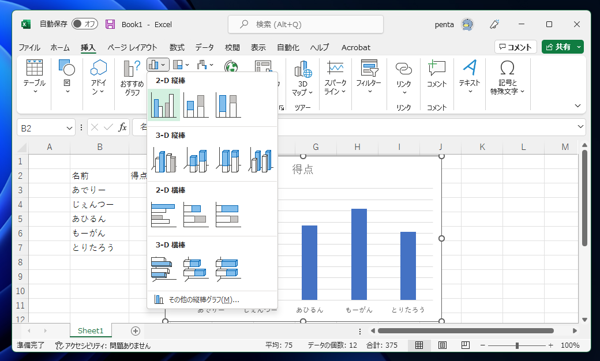Zoom in with the plus button
Screen dimensions: 600x361
(x=550, y=345)
